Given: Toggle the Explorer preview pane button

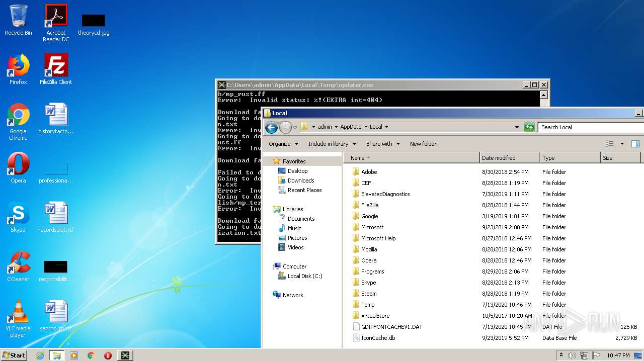Looking at the screenshot, I should tap(635, 144).
